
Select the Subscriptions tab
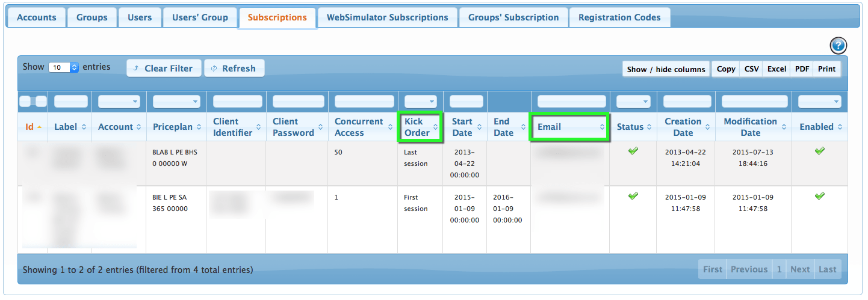click(277, 17)
